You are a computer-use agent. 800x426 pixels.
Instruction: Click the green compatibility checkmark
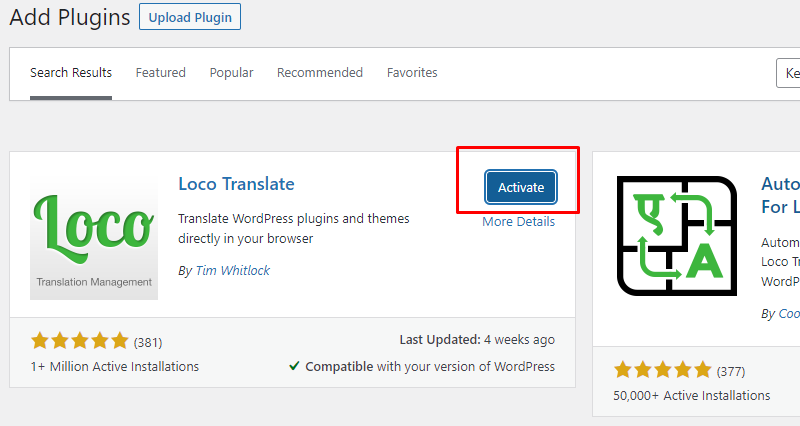coord(294,366)
